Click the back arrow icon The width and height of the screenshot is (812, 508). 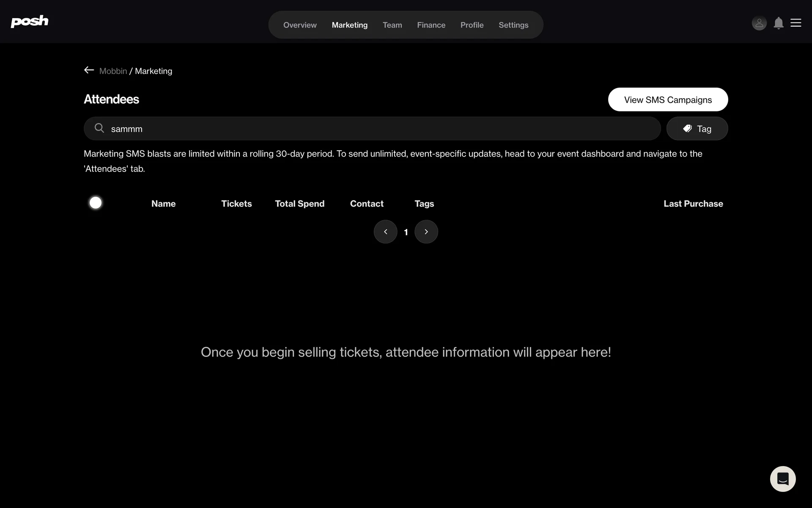pos(89,70)
